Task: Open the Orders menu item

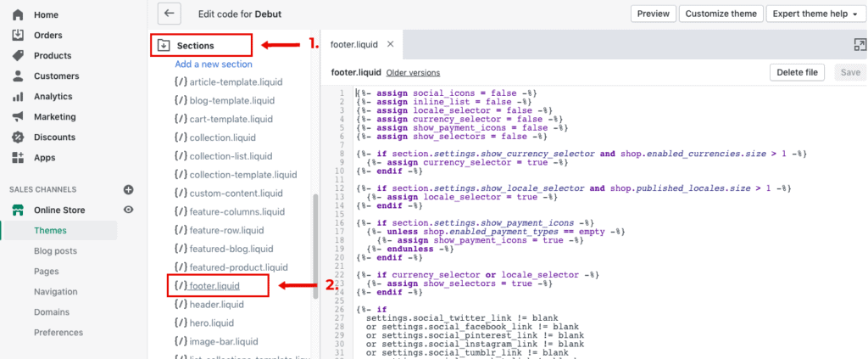Action: [x=48, y=35]
